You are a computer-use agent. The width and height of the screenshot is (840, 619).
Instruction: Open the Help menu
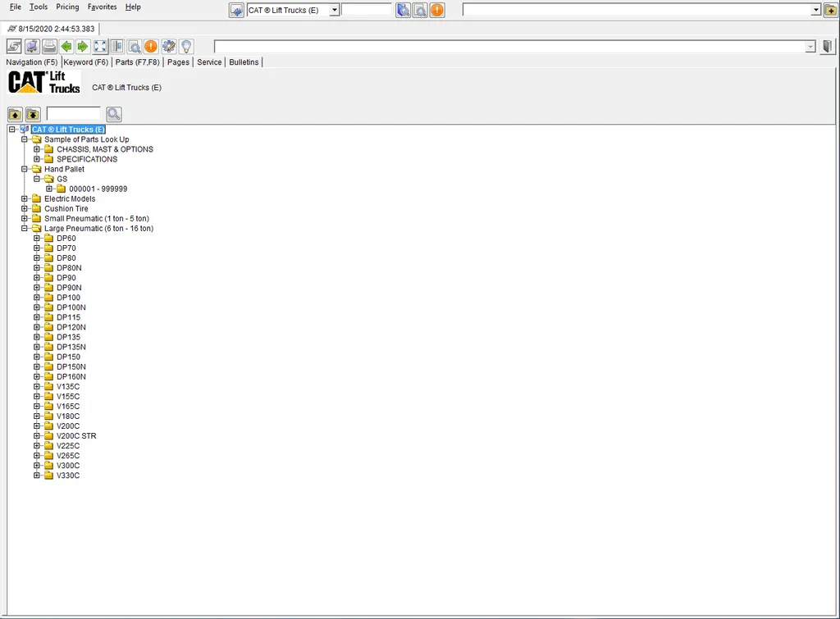click(133, 7)
